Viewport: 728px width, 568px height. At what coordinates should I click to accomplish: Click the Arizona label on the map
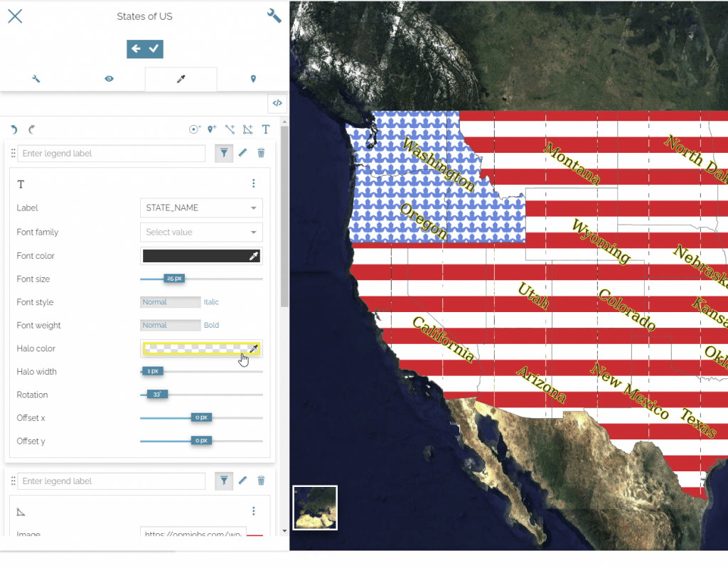point(541,384)
